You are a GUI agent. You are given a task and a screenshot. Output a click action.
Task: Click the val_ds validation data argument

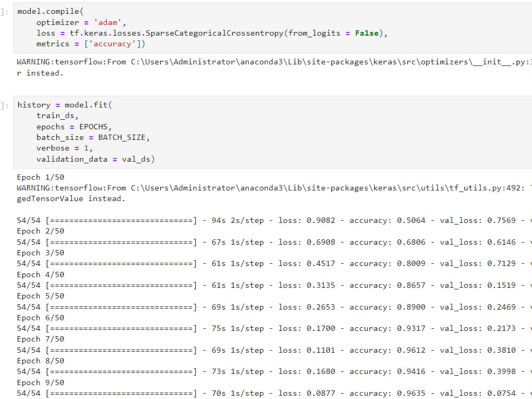point(136,159)
